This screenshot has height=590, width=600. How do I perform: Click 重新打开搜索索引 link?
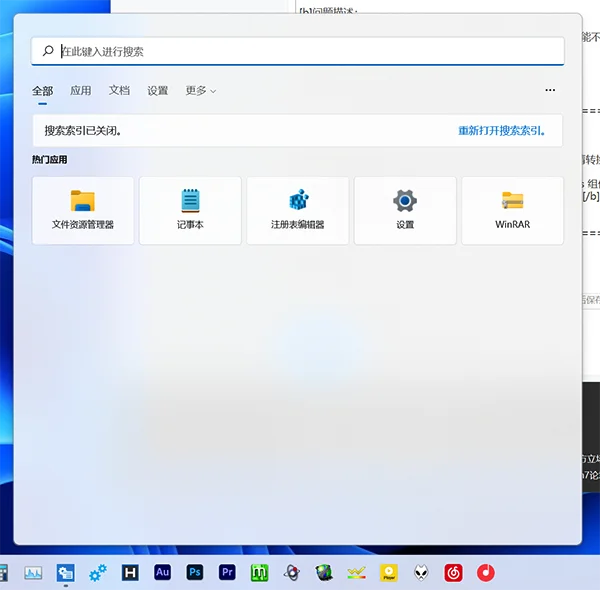pos(502,131)
